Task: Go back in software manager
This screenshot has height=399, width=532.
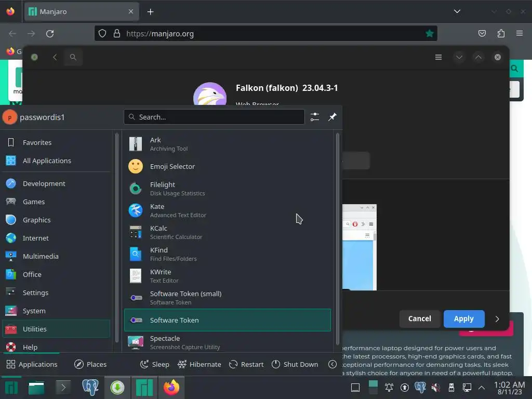Action: pos(55,57)
